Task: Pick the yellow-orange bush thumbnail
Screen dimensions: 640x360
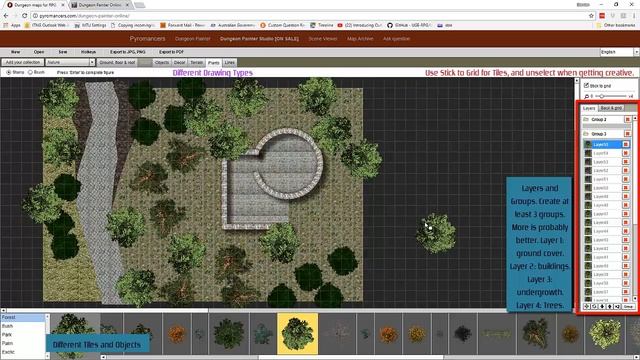Action: pyautogui.click(x=417, y=333)
